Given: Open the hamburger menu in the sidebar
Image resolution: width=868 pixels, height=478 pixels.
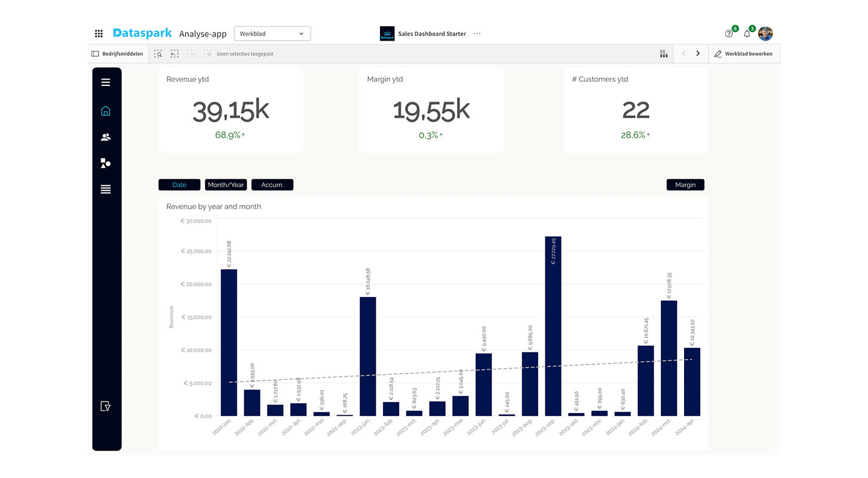Looking at the screenshot, I should pos(106,82).
